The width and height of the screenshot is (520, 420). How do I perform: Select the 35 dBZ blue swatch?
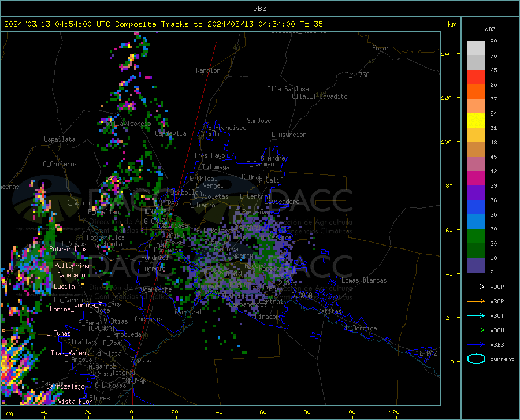coord(476,207)
